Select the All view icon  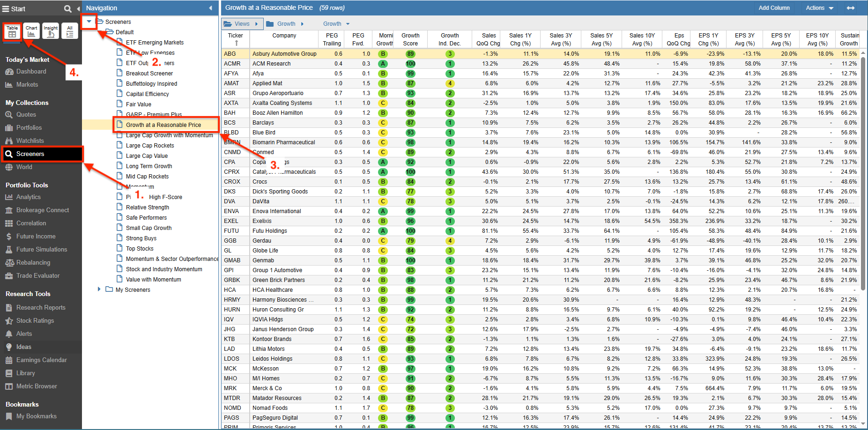[70, 31]
